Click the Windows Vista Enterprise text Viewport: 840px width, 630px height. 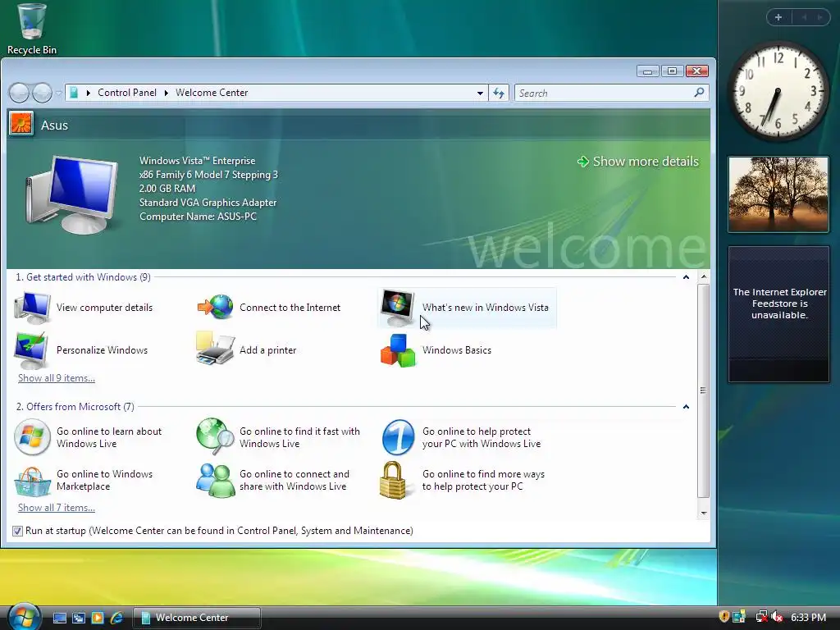click(197, 161)
